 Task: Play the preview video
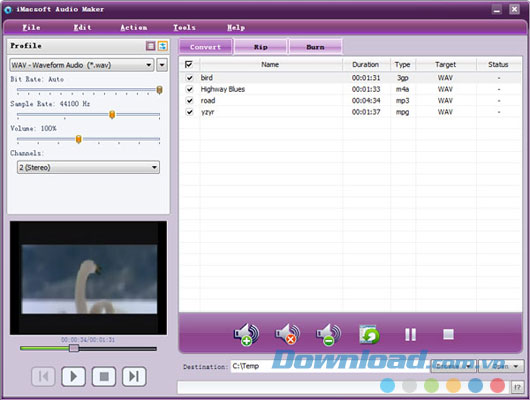point(73,376)
